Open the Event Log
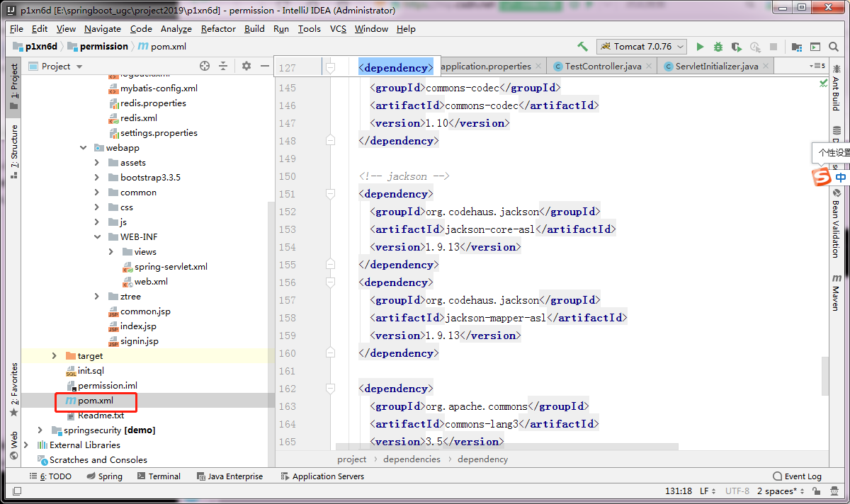Viewport: 850px width, 504px height. (798, 476)
